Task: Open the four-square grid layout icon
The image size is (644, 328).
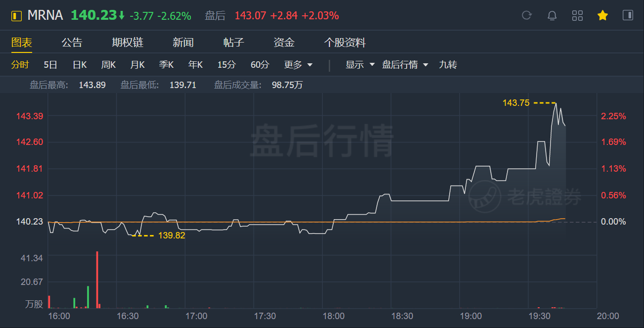Action: coord(577,15)
